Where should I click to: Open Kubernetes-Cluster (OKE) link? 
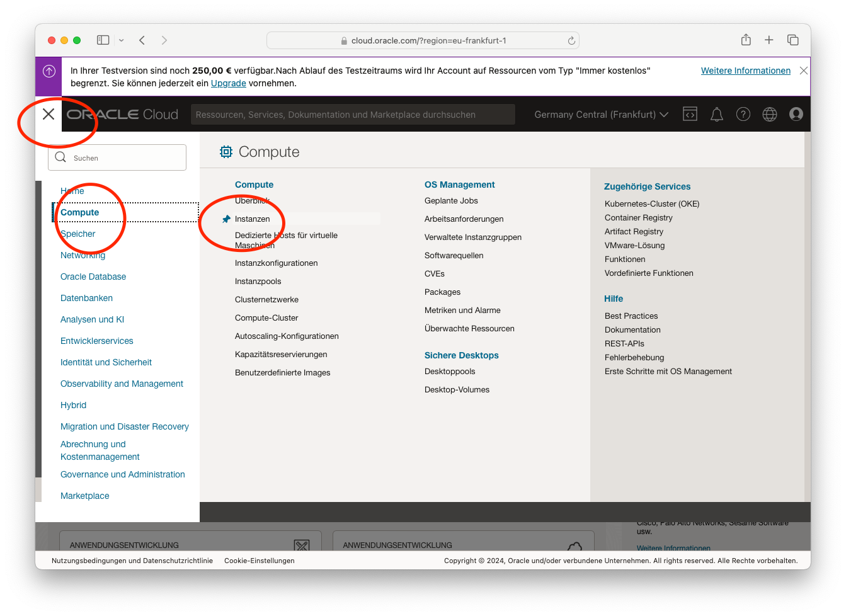point(652,204)
